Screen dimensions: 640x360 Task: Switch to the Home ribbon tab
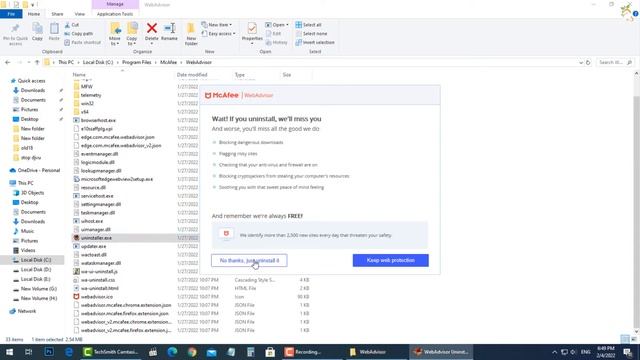(x=34, y=14)
